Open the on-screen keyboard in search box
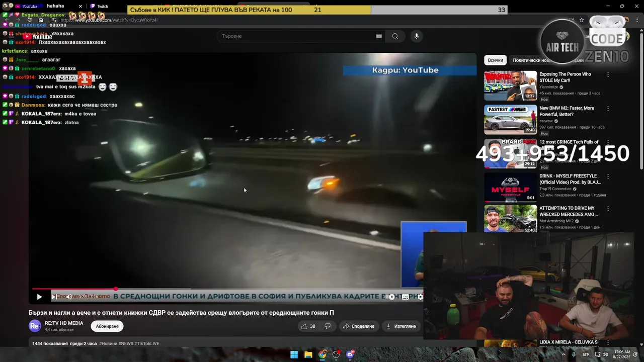The image size is (644, 362). (x=379, y=36)
